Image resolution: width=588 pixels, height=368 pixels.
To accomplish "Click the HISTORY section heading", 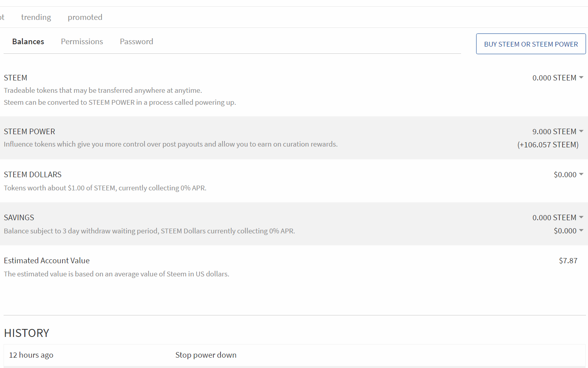I will (27, 333).
